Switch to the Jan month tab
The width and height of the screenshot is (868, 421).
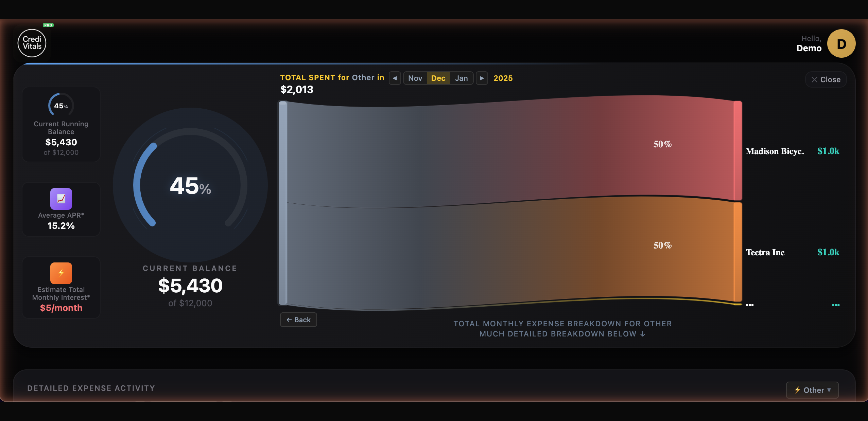tap(461, 78)
